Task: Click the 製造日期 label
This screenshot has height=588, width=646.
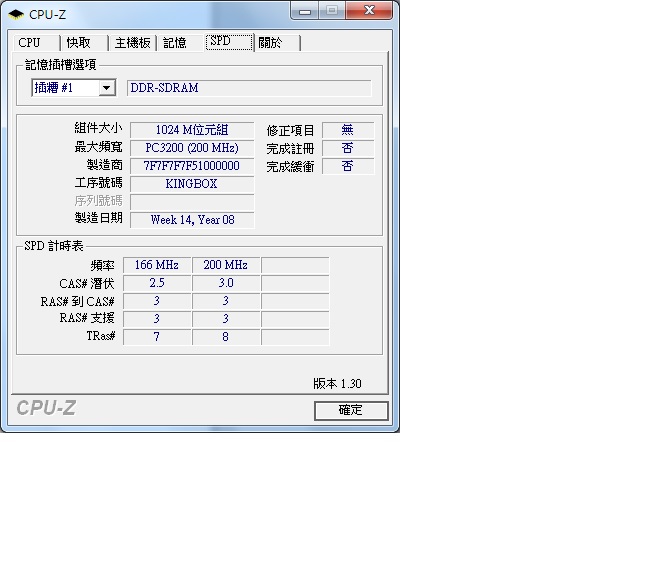Action: (x=98, y=218)
